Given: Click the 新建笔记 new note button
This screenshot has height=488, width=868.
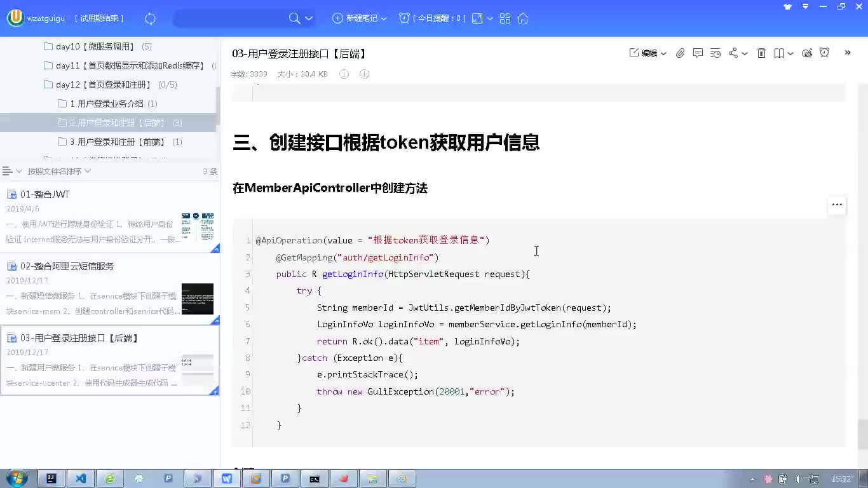Looking at the screenshot, I should coord(355,18).
